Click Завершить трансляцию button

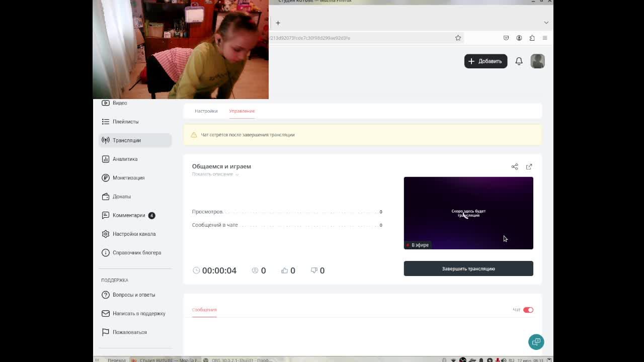(x=468, y=268)
